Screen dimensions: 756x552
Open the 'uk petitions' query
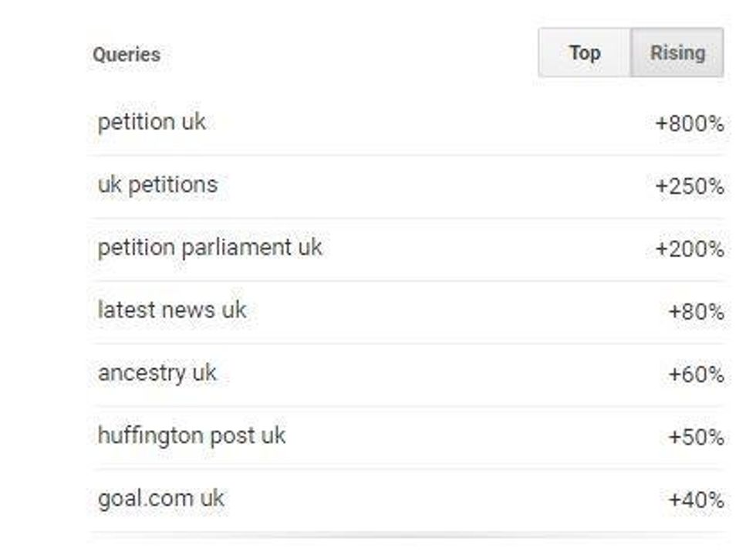[x=157, y=185]
